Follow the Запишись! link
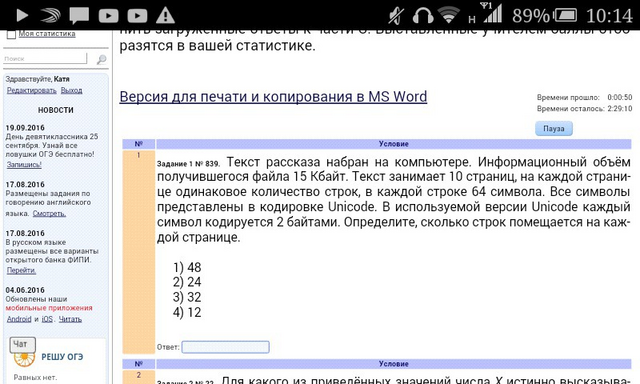The image size is (640, 384). (24, 164)
